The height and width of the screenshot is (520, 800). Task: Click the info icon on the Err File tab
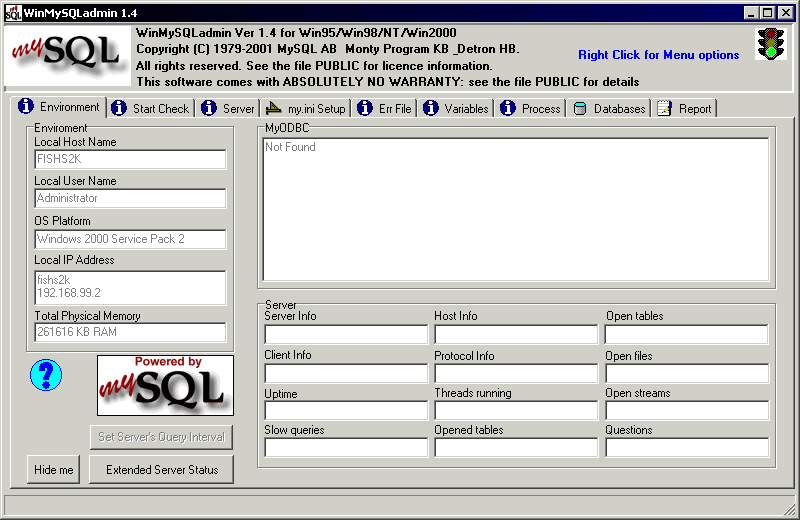(x=365, y=108)
